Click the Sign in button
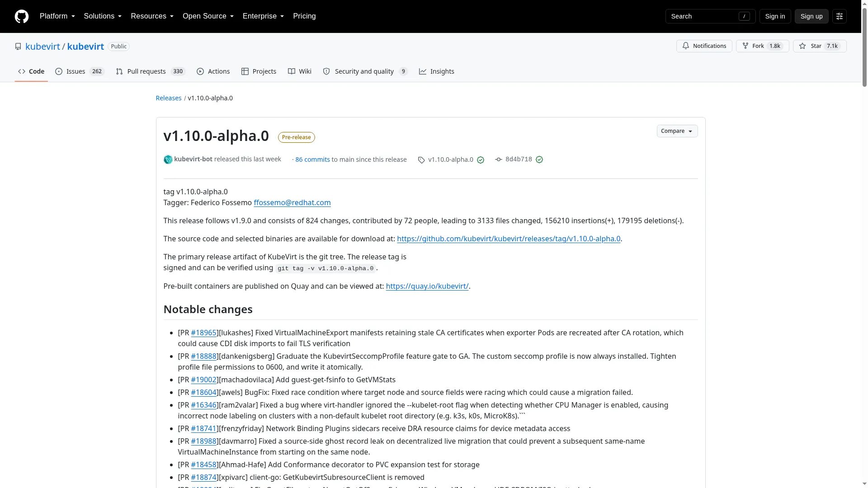The image size is (868, 488). [775, 16]
